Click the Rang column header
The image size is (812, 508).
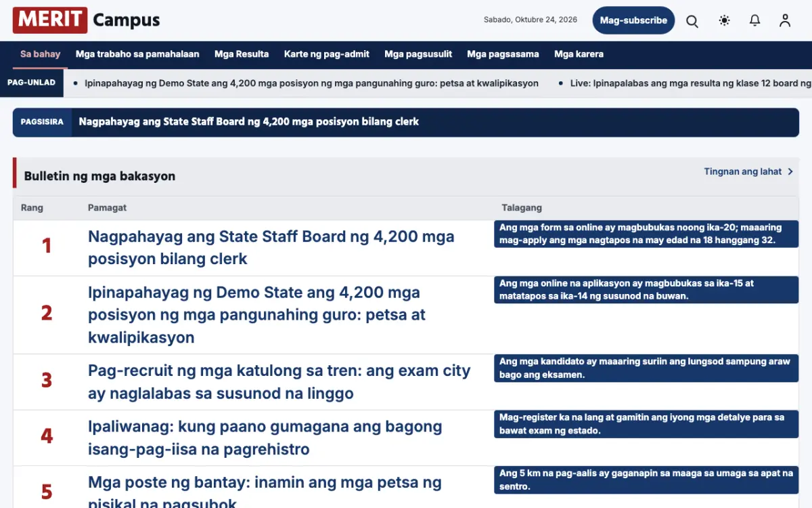32,208
